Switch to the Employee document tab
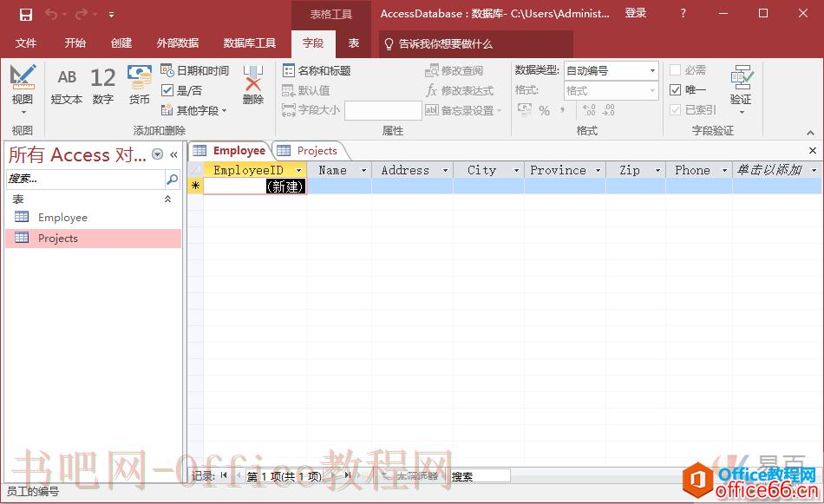Viewport: 824px width, 504px height. tap(230, 151)
